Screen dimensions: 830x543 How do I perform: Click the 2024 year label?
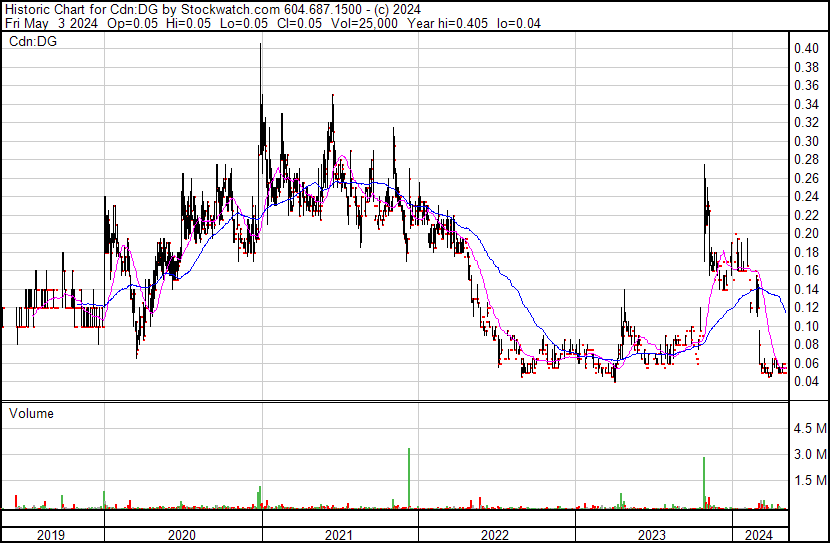point(759,535)
